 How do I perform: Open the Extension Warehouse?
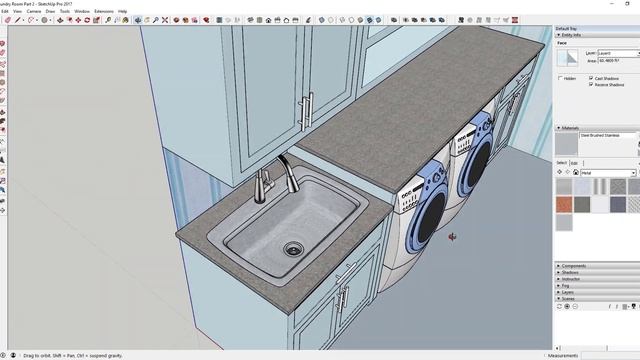pyautogui.click(x=207, y=20)
